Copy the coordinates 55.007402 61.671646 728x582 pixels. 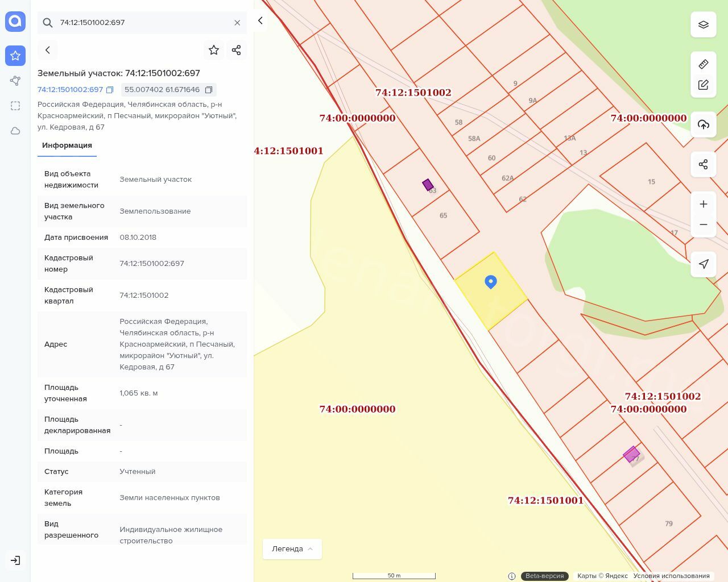point(209,90)
